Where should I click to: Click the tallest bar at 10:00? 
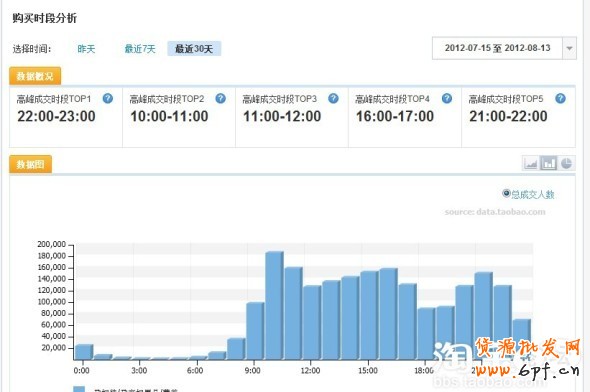coord(274,305)
